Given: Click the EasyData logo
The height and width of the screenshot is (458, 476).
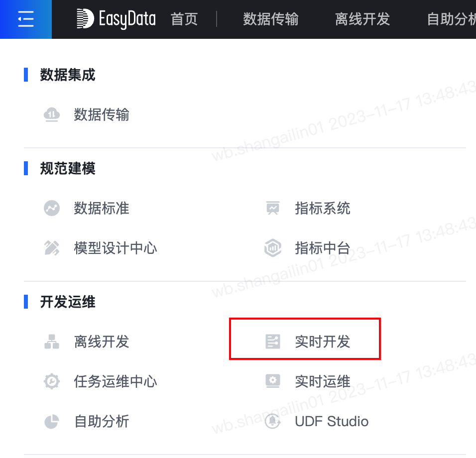Looking at the screenshot, I should pyautogui.click(x=116, y=19).
